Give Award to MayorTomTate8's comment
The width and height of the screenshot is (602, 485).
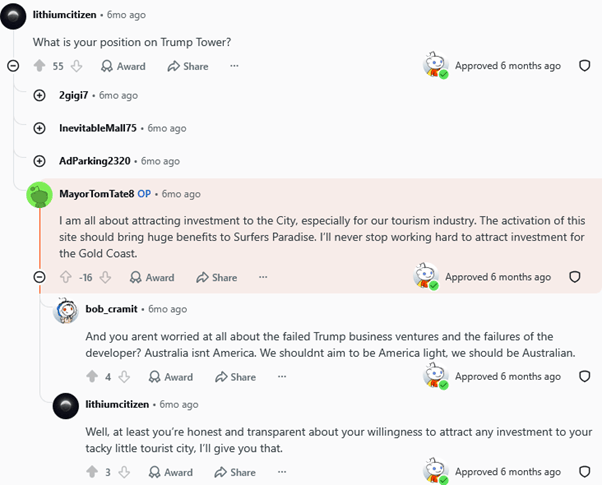[x=152, y=277]
